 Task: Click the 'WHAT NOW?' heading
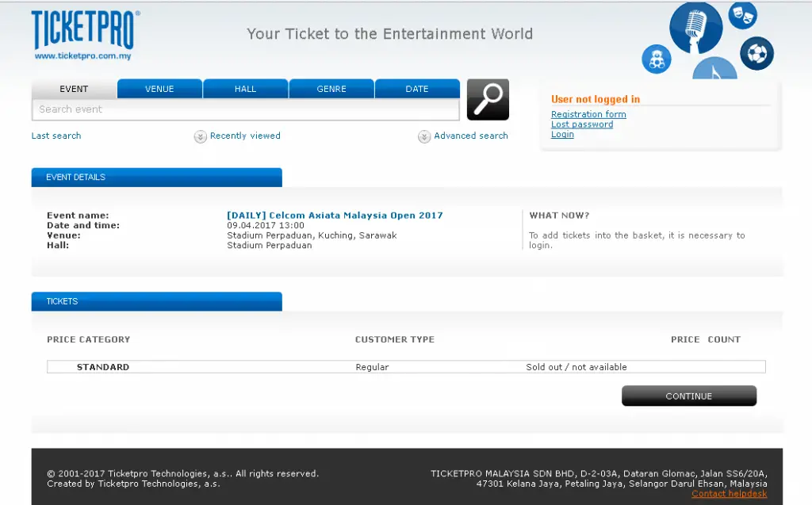coord(559,216)
